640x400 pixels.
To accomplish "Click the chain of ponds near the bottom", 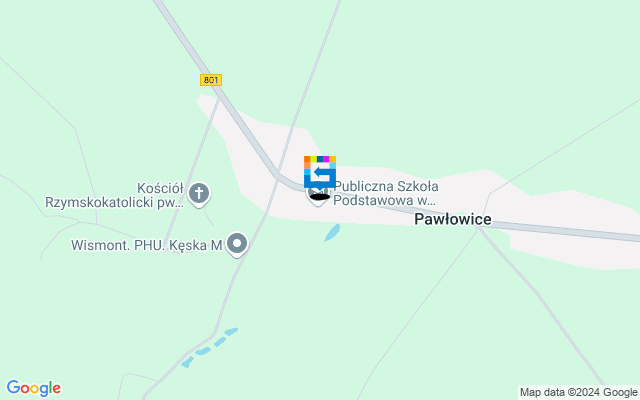I will click(x=210, y=347).
